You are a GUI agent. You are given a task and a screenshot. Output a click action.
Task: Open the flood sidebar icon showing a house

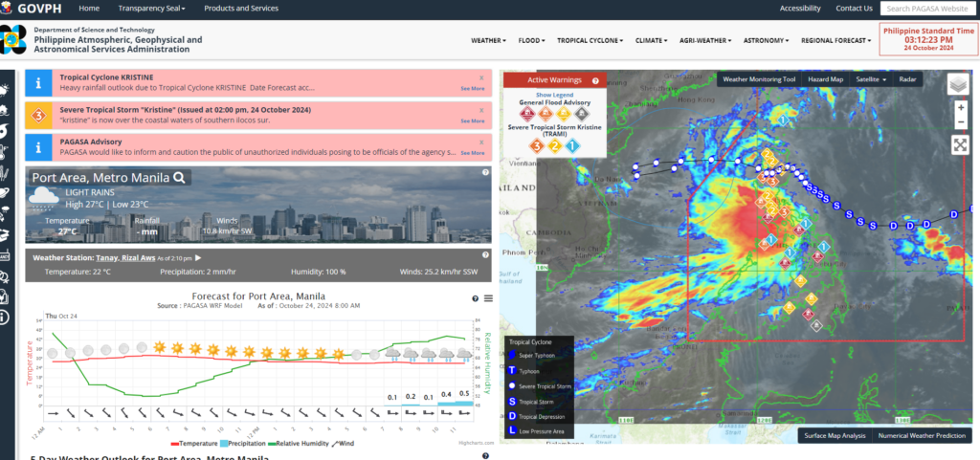[4, 111]
